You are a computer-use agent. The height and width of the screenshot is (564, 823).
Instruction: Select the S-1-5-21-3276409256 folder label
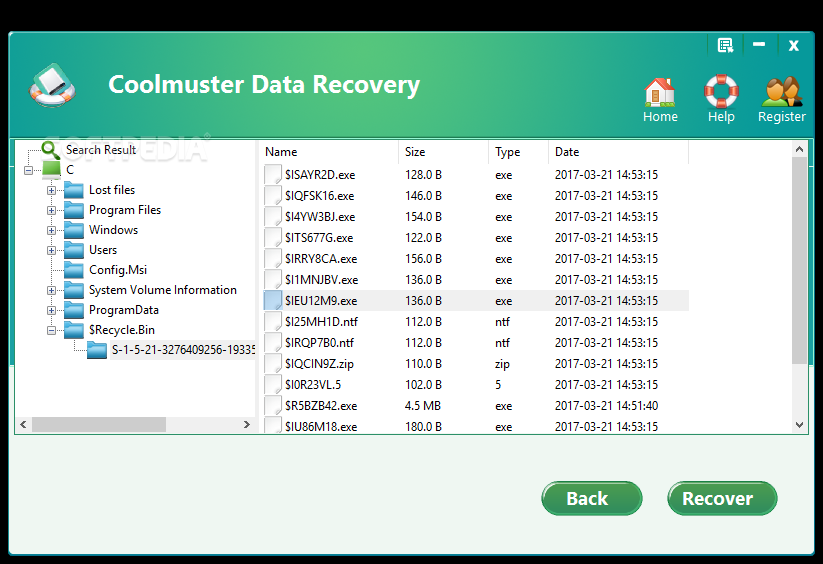point(183,350)
